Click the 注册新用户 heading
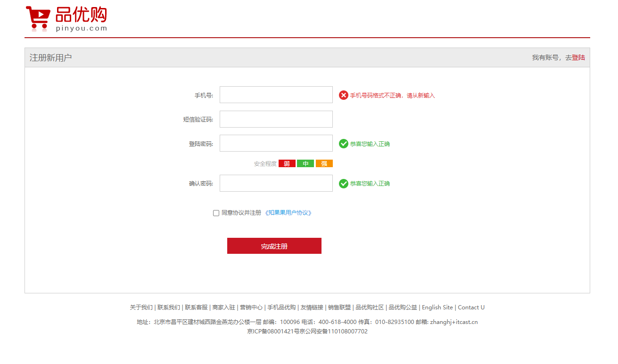The height and width of the screenshot is (364, 618). point(50,57)
